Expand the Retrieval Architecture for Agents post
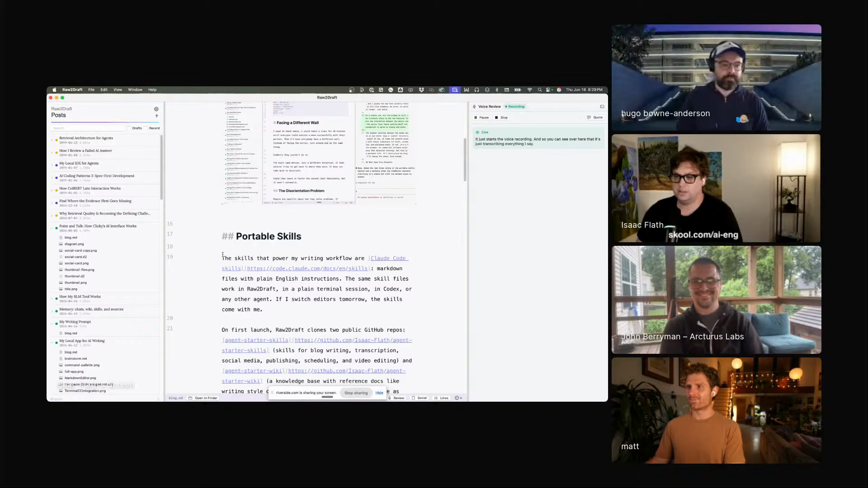The width and height of the screenshot is (868, 488). point(52,140)
